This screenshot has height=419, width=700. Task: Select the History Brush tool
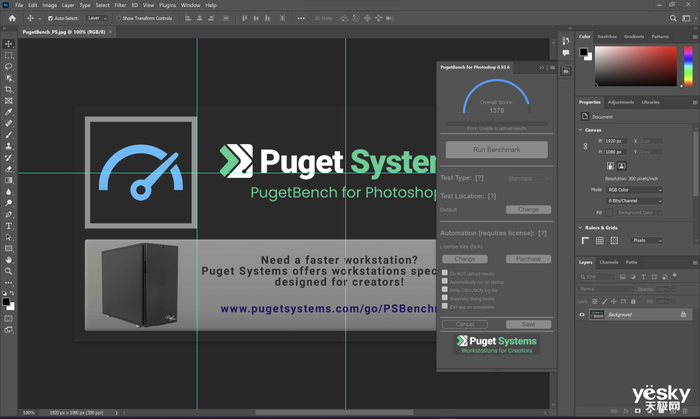click(8, 158)
